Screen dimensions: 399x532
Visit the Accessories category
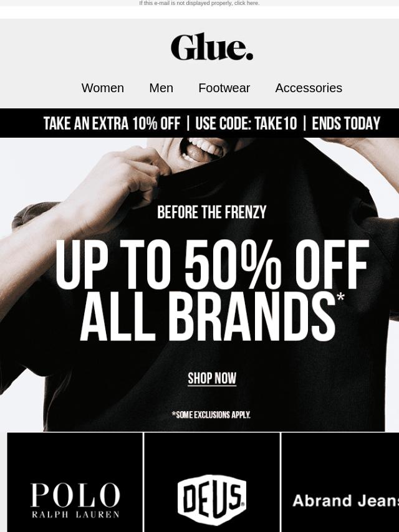[309, 88]
